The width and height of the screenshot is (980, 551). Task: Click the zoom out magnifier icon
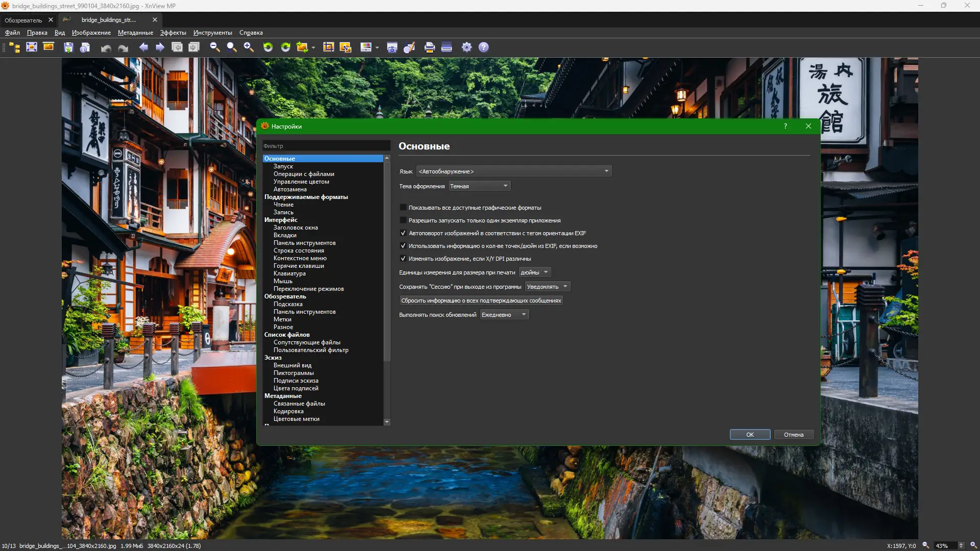pos(215,47)
